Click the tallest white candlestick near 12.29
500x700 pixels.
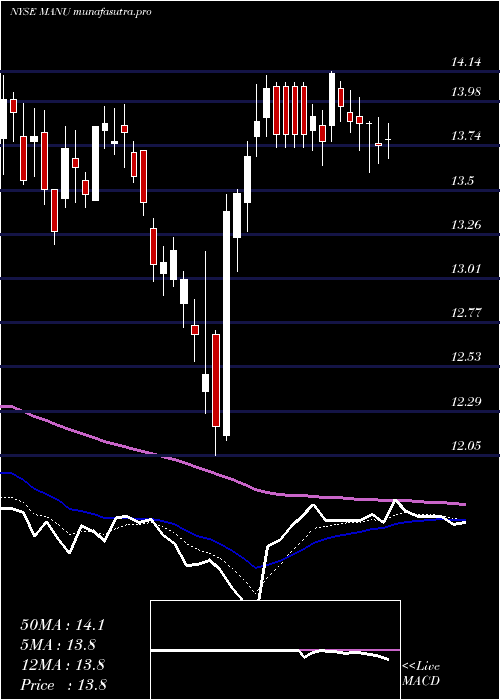click(226, 324)
